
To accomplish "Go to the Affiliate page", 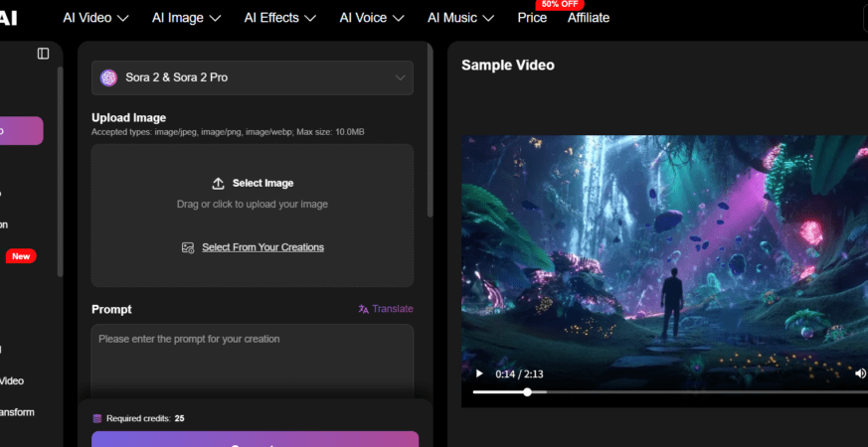I will pyautogui.click(x=589, y=18).
